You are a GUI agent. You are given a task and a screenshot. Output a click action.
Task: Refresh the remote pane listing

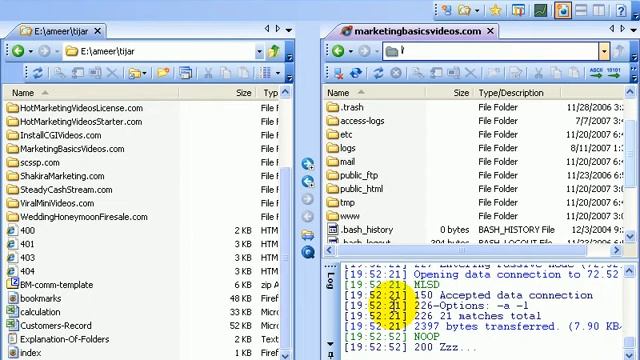click(x=378, y=73)
